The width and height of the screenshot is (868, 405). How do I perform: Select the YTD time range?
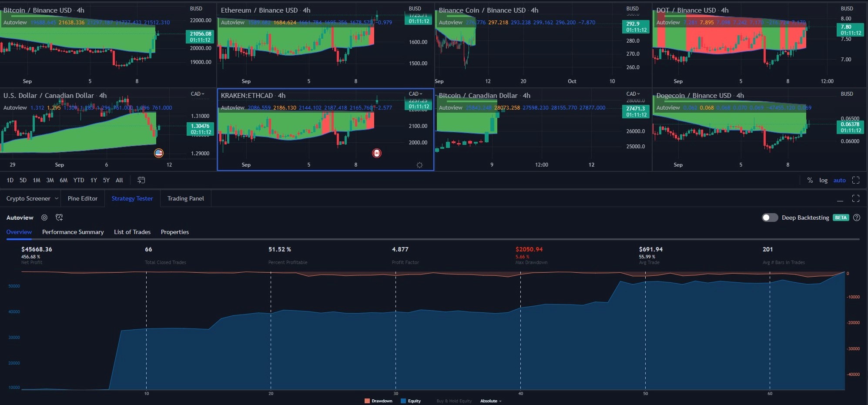(x=78, y=180)
